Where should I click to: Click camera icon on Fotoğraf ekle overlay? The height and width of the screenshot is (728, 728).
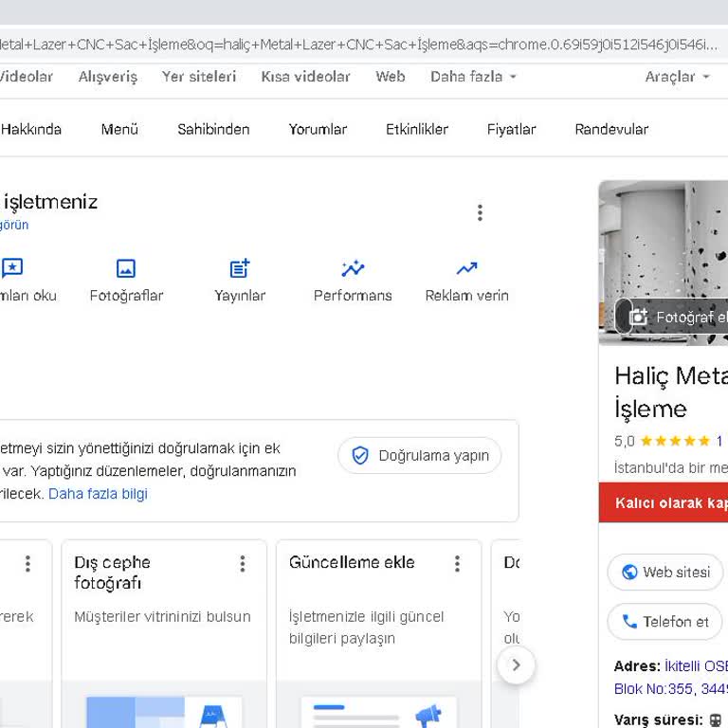(x=638, y=317)
